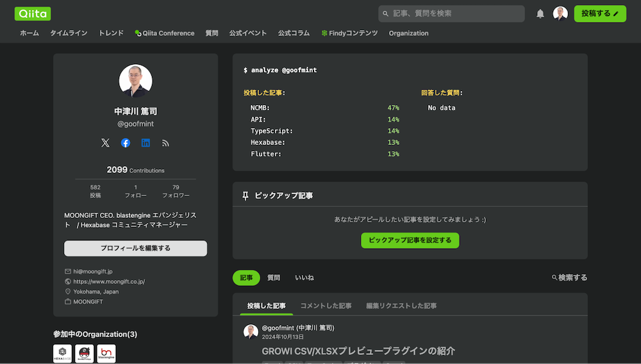Go to ホーム in navigation

pos(29,33)
